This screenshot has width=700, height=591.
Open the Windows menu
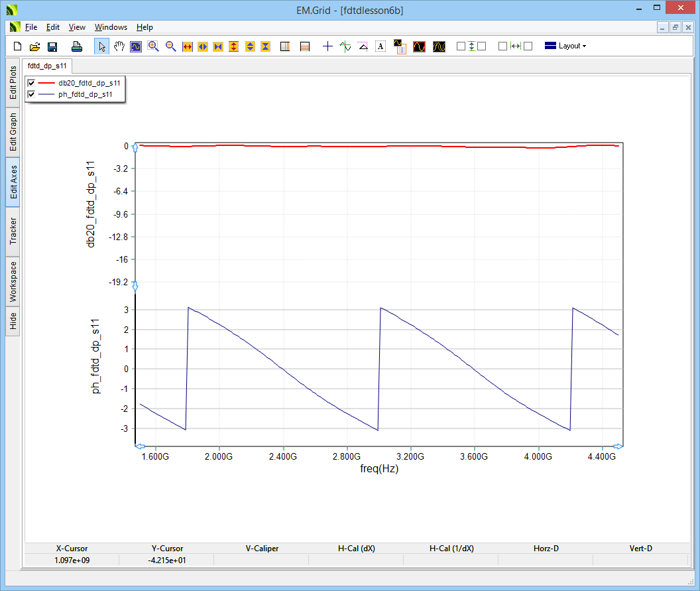(111, 27)
